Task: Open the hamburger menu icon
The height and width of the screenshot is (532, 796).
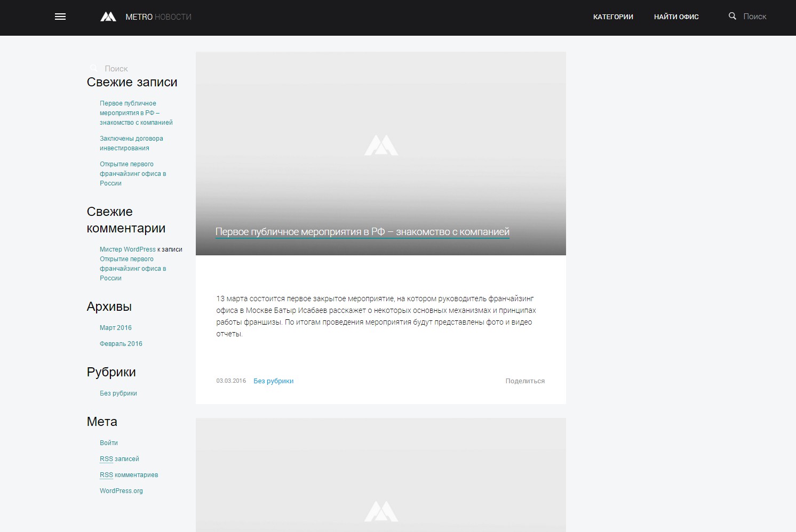Action: pos(60,17)
